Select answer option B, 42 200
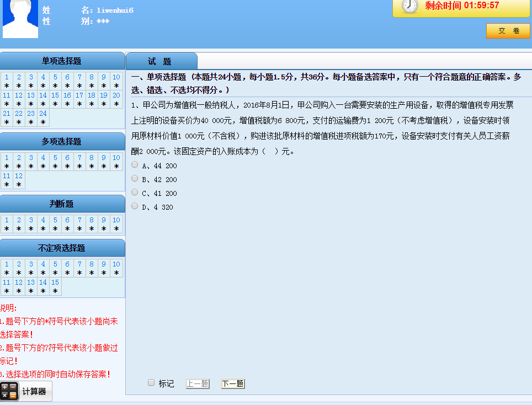Screen dimensions: 532x405 click(x=135, y=179)
